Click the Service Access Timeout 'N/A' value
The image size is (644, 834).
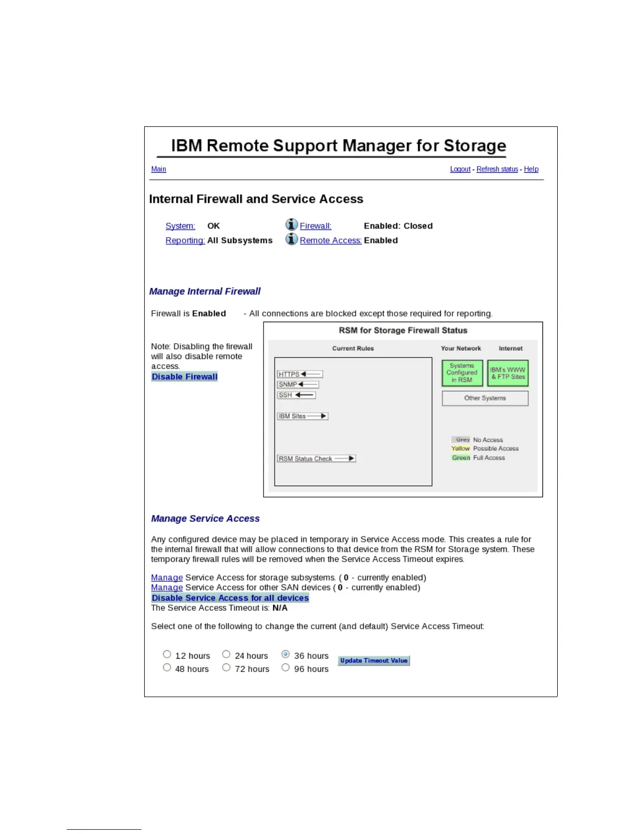tap(280, 608)
